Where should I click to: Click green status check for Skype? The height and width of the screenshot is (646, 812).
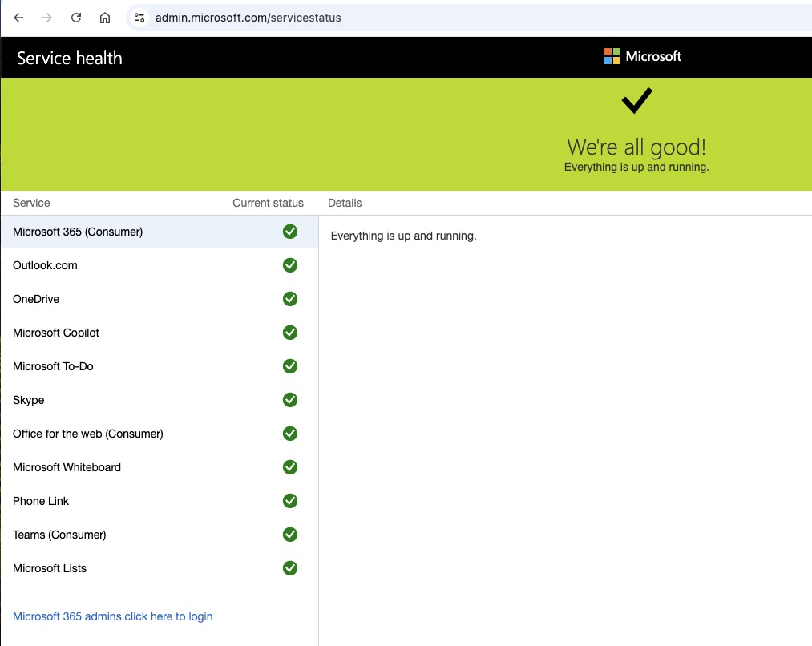290,400
